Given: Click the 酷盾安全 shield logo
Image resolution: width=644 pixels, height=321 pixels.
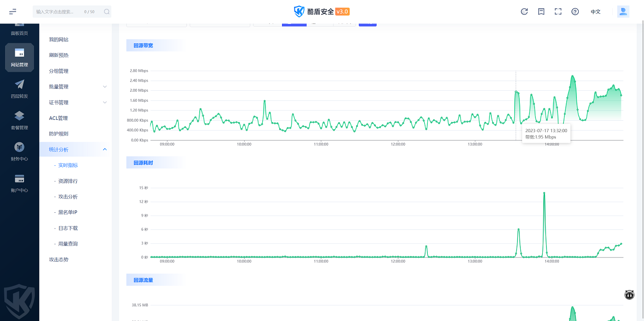Looking at the screenshot, I should click(299, 12).
